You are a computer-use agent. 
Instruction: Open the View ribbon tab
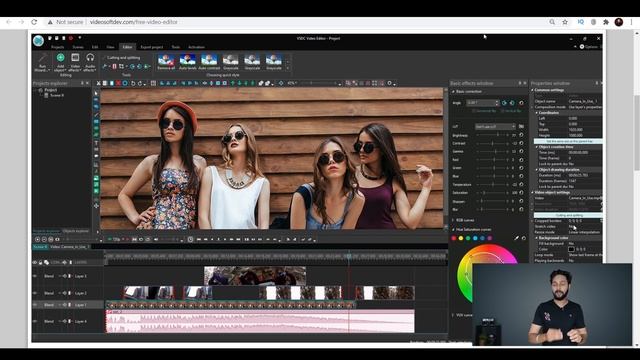(x=110, y=47)
